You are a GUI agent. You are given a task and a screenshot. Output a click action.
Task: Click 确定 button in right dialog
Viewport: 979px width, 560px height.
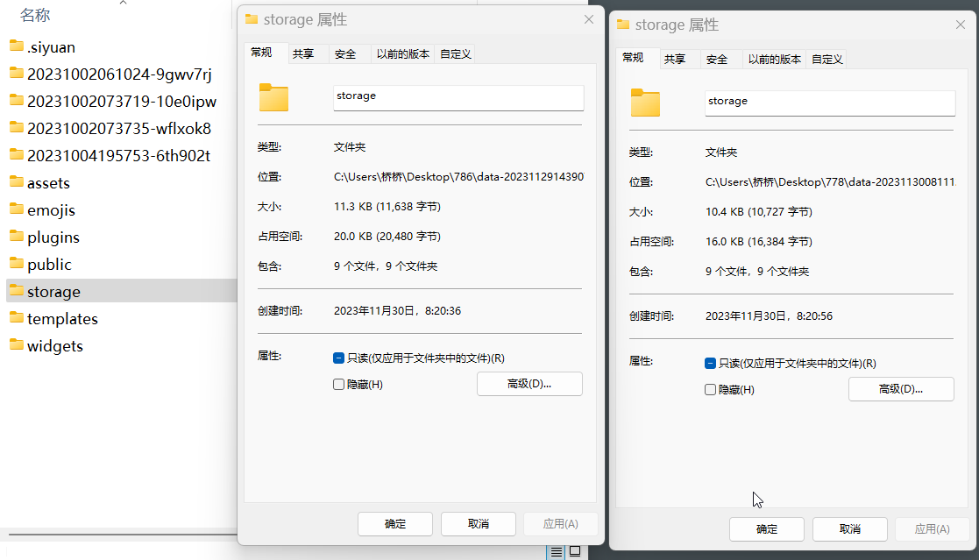pyautogui.click(x=767, y=528)
